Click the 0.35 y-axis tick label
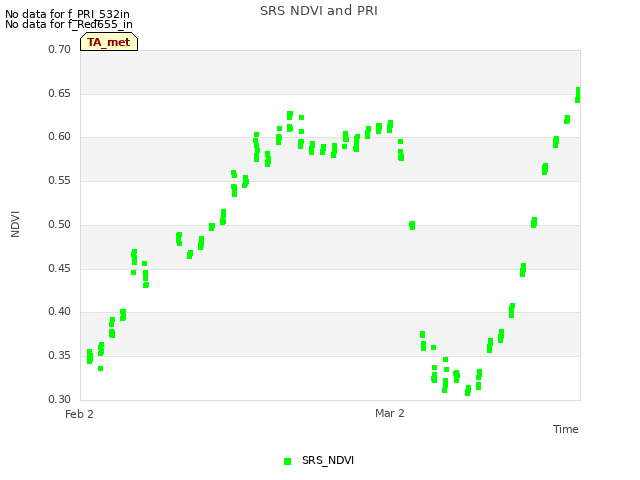640x480 pixels. pyautogui.click(x=60, y=356)
